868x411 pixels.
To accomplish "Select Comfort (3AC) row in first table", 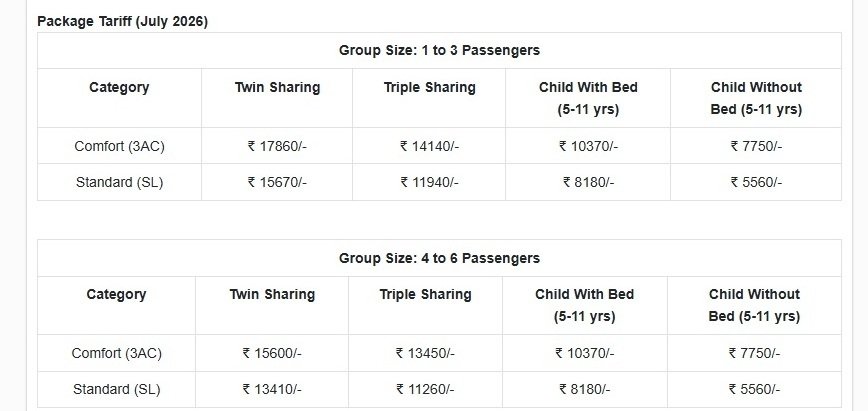I will pos(439,146).
